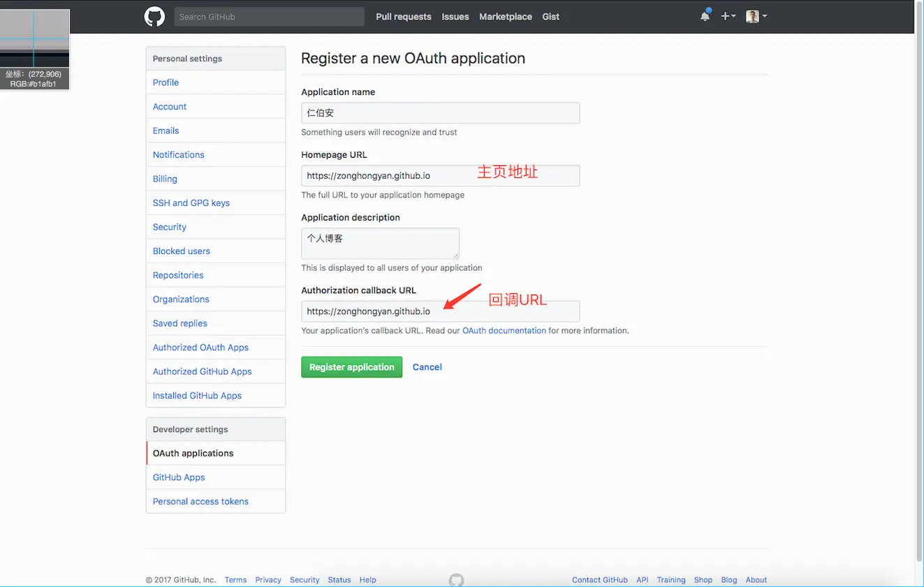Open Status link in footer
Viewport: 924px width, 587px height.
point(339,580)
